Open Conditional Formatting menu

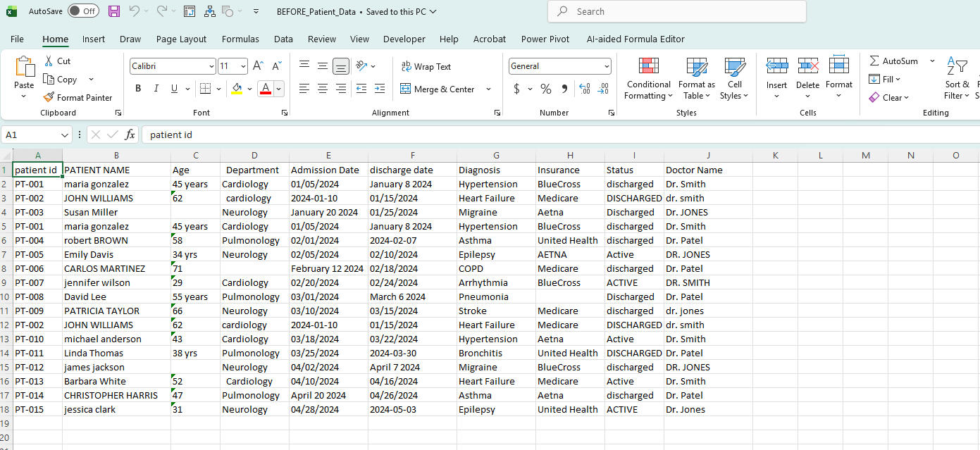(x=647, y=79)
